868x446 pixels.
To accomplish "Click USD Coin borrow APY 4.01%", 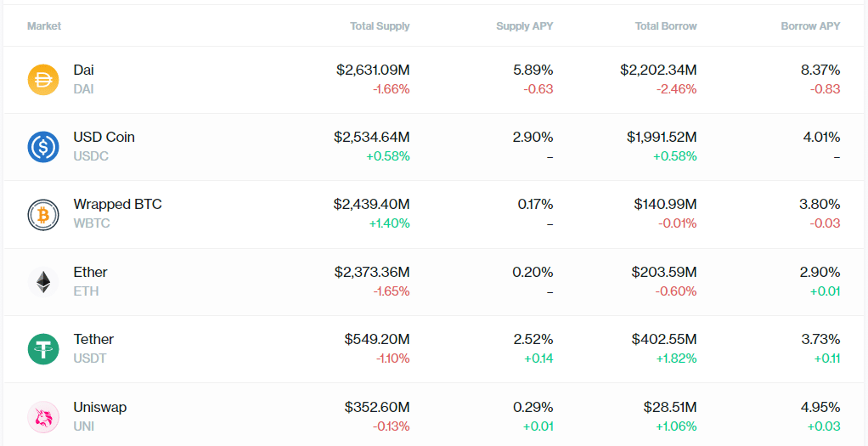I will (822, 137).
